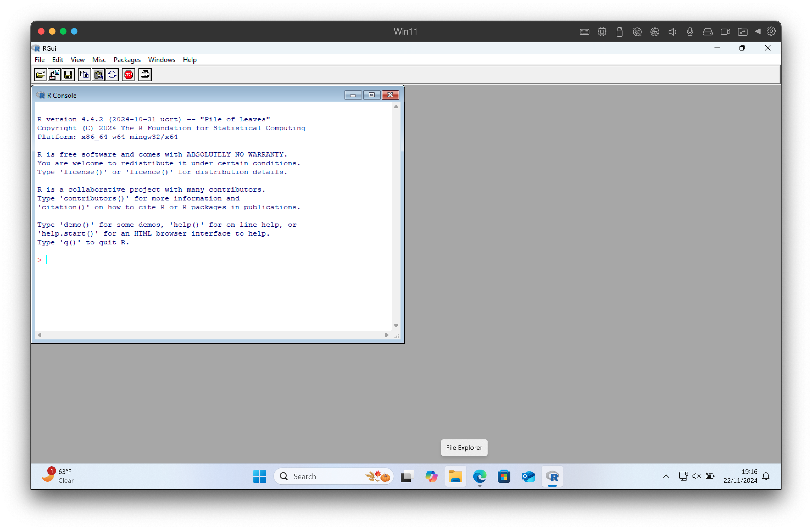This screenshot has width=812, height=530.
Task: Mute sound via VM titlebar speaker icon
Action: point(672,32)
